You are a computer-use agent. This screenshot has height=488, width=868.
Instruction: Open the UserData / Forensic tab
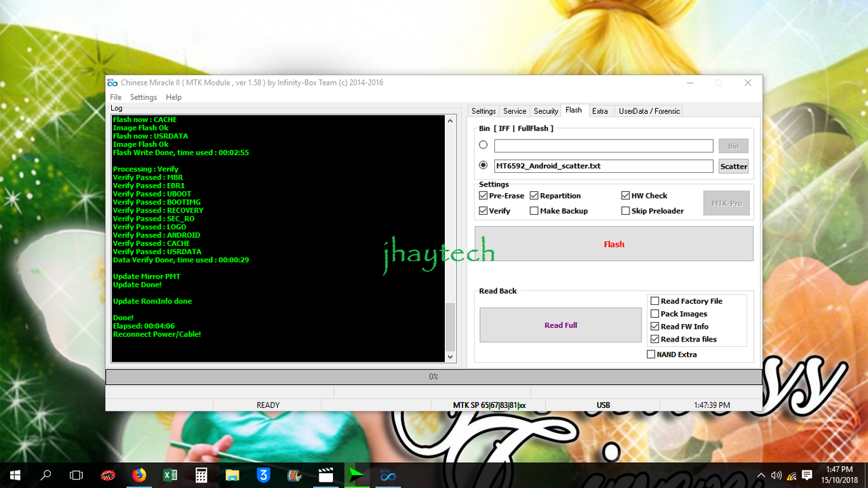[650, 111]
